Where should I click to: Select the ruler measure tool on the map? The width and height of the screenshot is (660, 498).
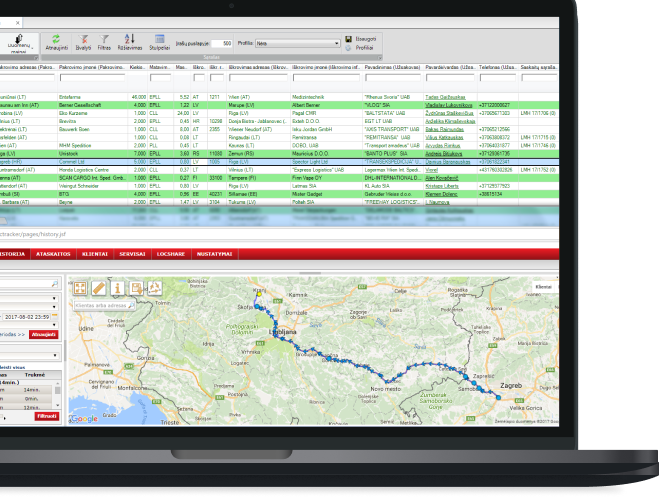click(x=99, y=288)
